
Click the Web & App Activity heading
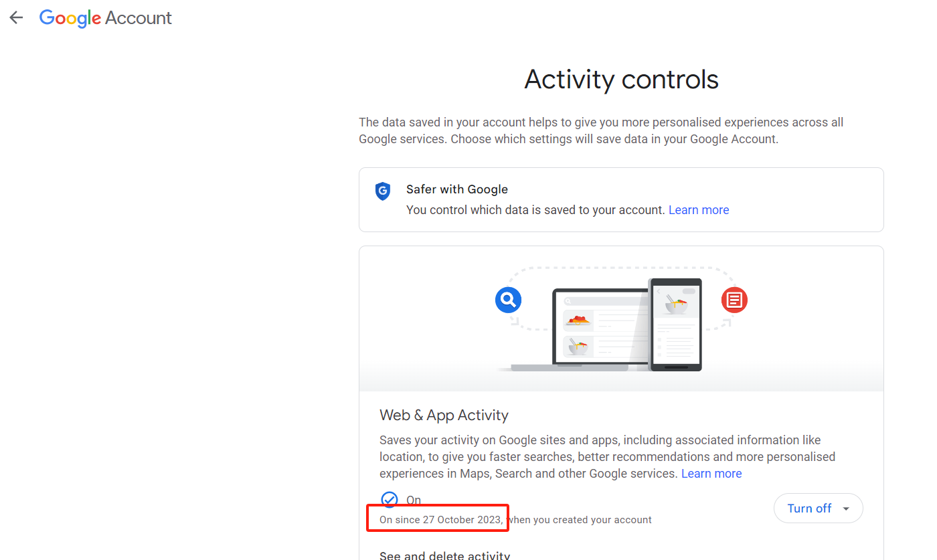pos(444,415)
